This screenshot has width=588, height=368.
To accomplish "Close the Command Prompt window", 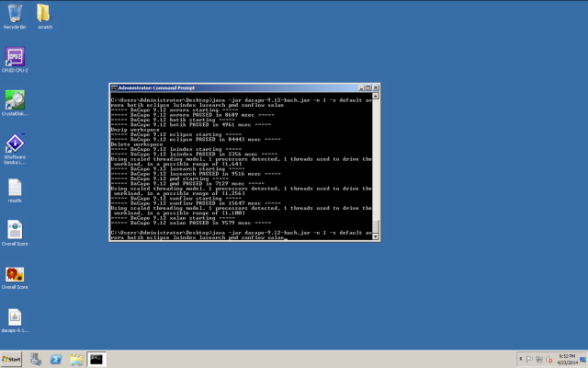I will click(376, 88).
